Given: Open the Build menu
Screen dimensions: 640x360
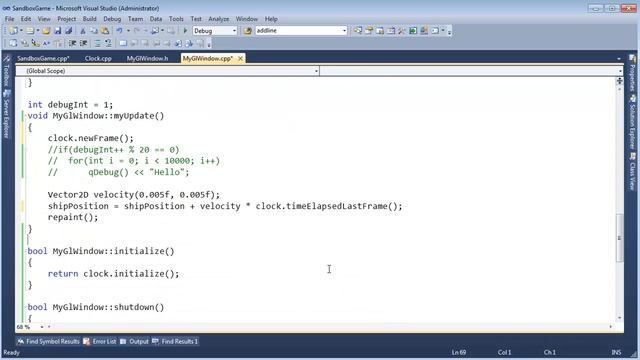Looking at the screenshot, I should (89, 19).
